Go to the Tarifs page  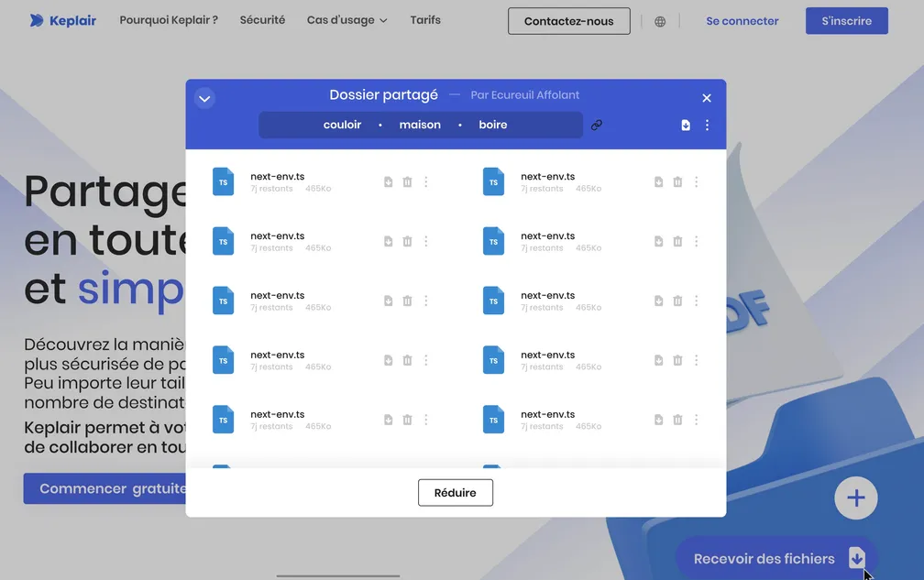pos(425,20)
